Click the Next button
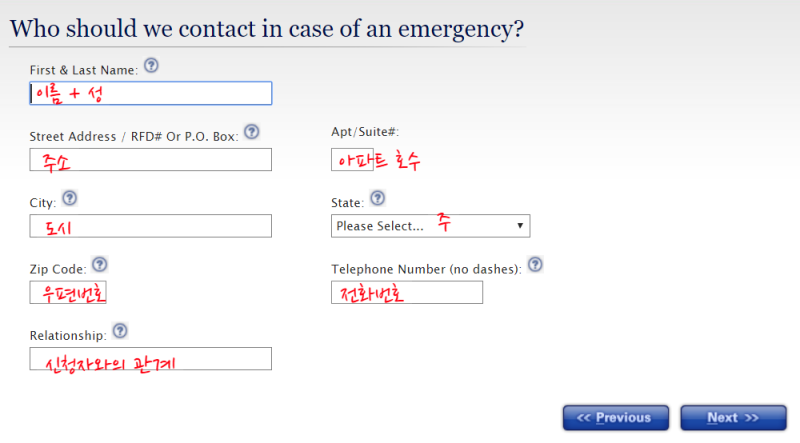The width and height of the screenshot is (800, 443). point(734,418)
